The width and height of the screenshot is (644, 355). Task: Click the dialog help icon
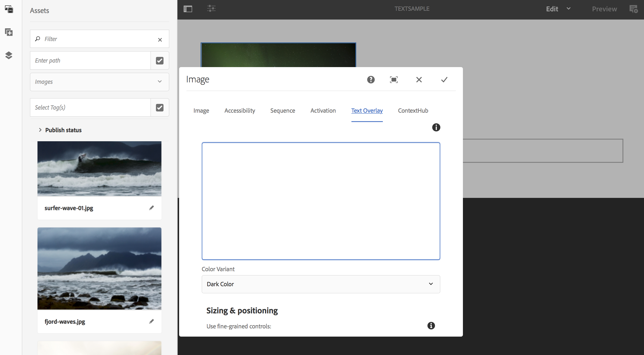371,80
